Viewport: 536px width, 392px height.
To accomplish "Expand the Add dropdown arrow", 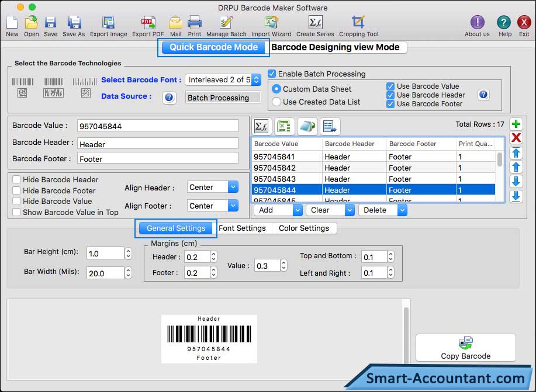I will [x=298, y=210].
